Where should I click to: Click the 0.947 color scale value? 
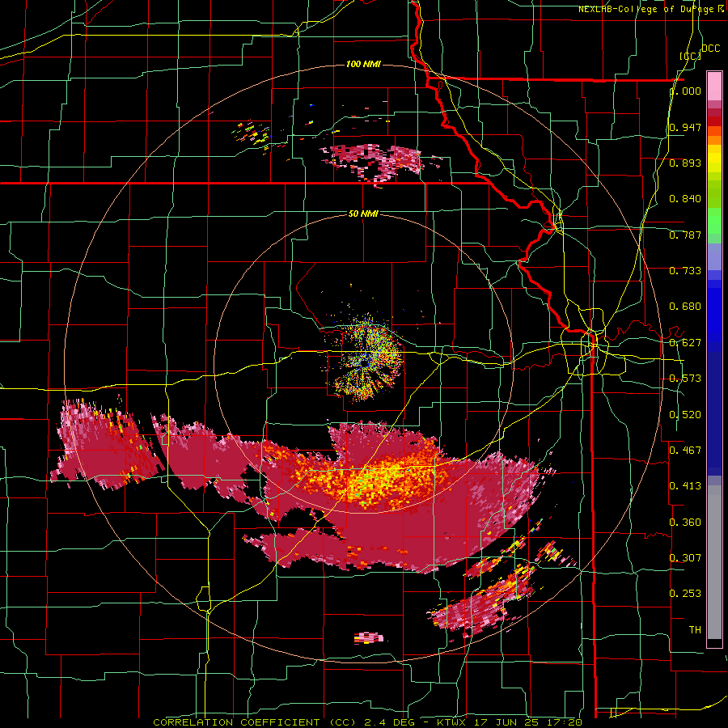pyautogui.click(x=685, y=127)
